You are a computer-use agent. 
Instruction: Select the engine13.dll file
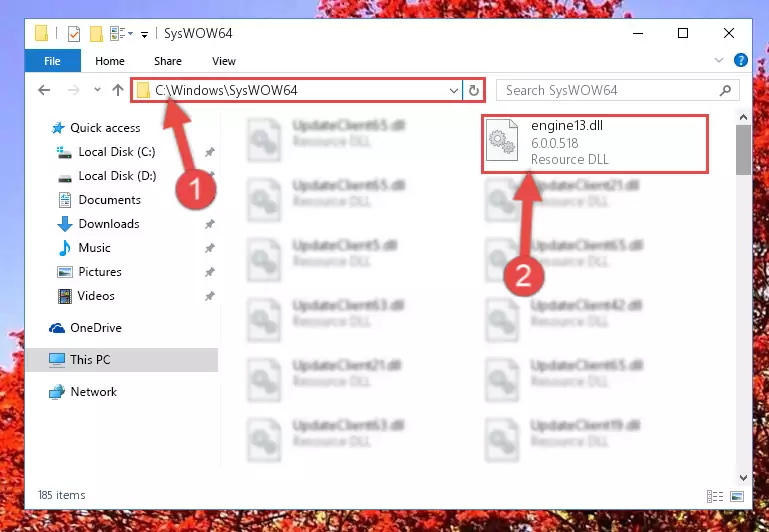point(595,144)
